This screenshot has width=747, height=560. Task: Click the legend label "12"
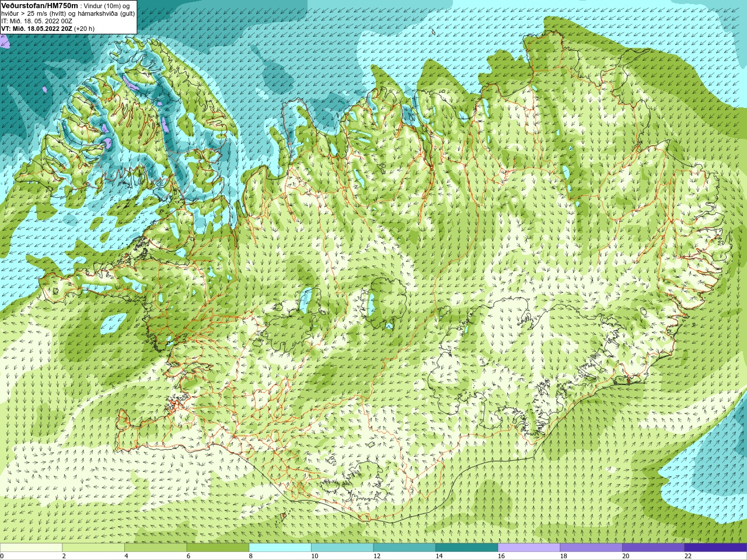[377, 556]
